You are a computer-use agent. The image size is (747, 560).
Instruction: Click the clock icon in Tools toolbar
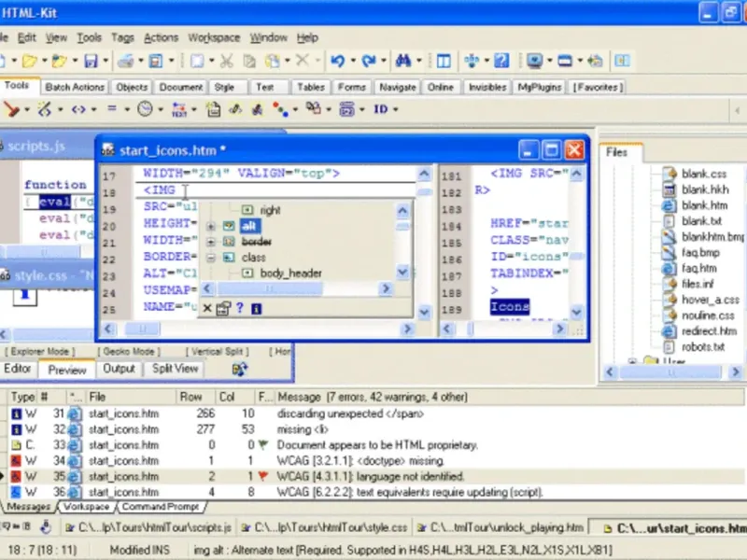(145, 109)
